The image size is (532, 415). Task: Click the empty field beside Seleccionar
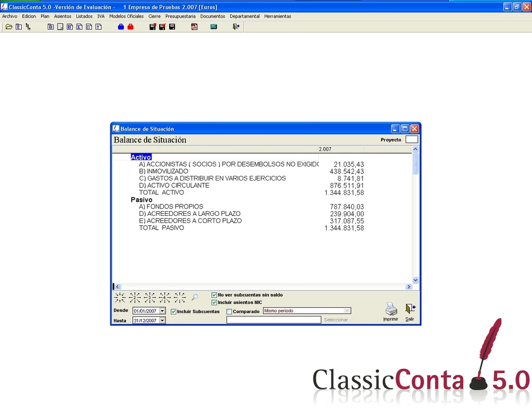(x=274, y=320)
